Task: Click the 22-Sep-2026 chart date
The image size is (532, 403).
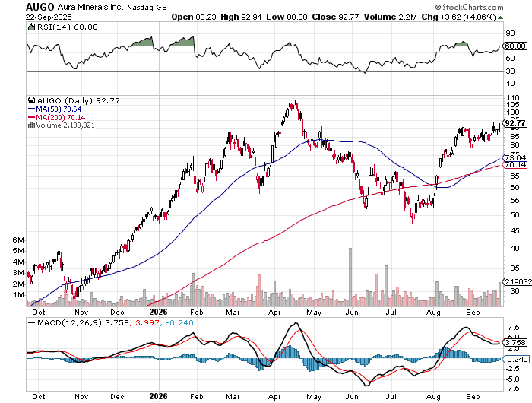Action: coord(49,17)
